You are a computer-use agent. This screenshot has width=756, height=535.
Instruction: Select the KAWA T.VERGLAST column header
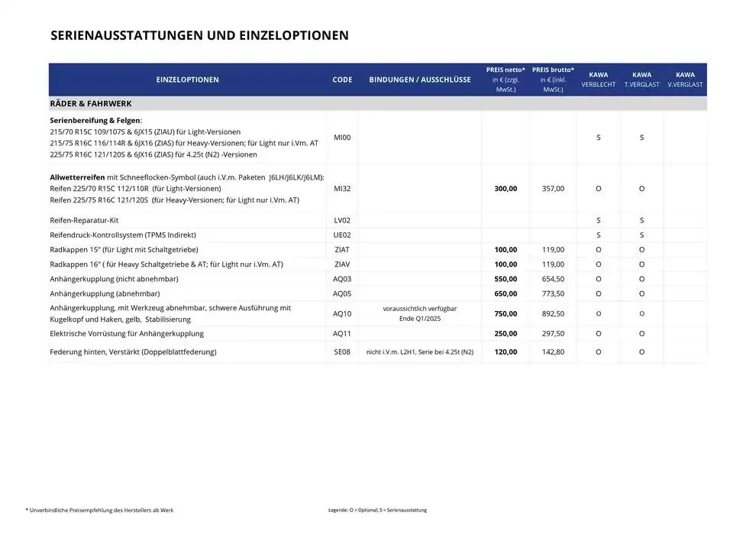641,79
